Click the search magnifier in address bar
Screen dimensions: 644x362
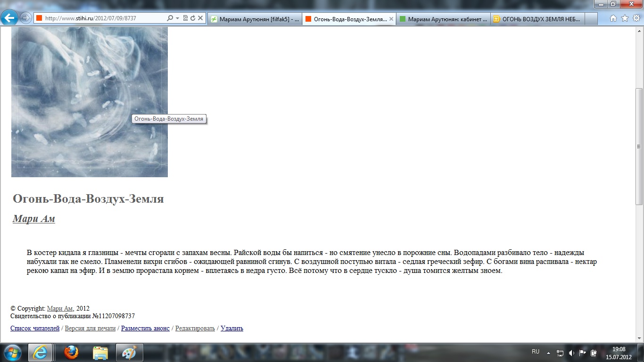(170, 18)
